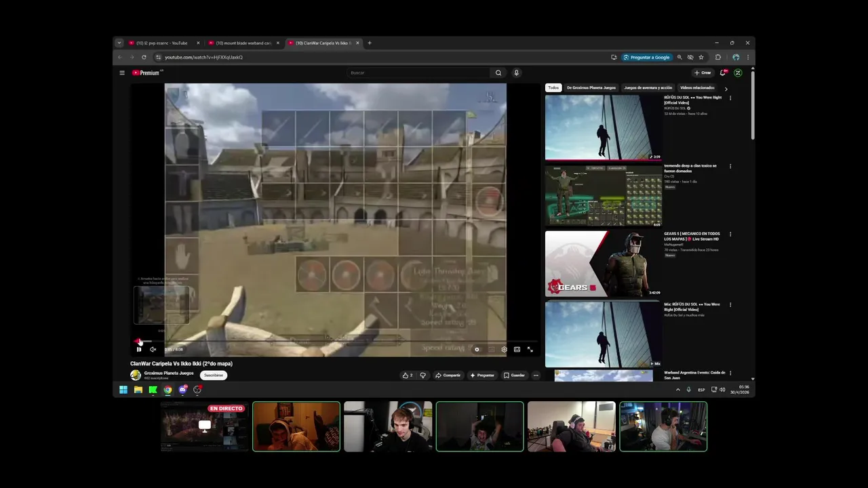This screenshot has width=868, height=488.
Task: Open a new browser tab with the plus button
Action: (370, 43)
